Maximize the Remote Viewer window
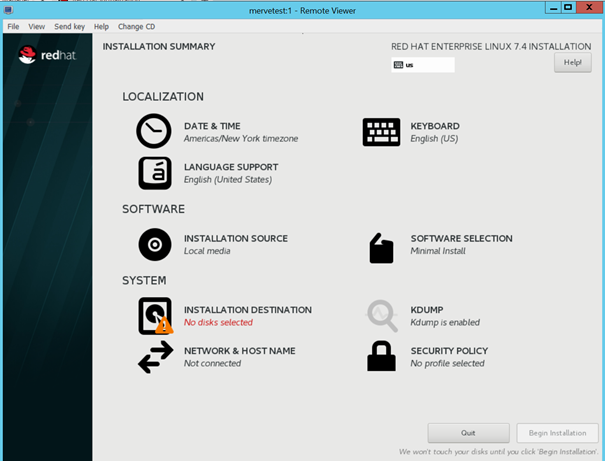The height and width of the screenshot is (461, 605). click(x=568, y=8)
